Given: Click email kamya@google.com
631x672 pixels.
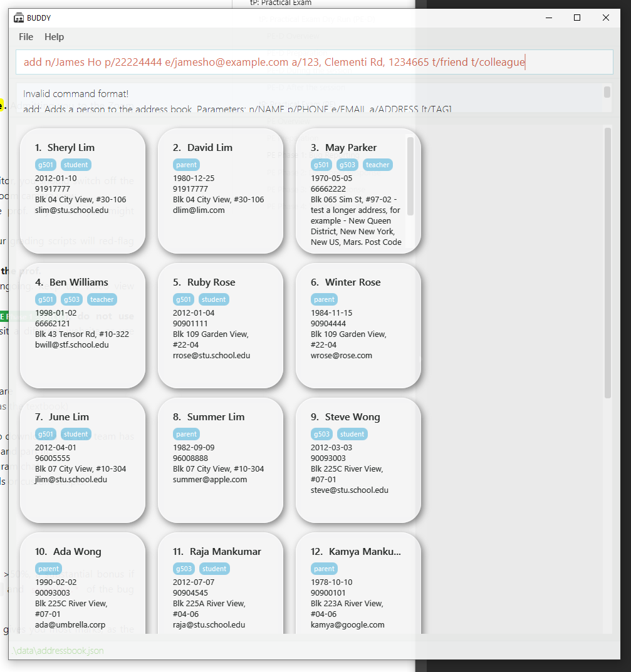Looking at the screenshot, I should coord(347,624).
